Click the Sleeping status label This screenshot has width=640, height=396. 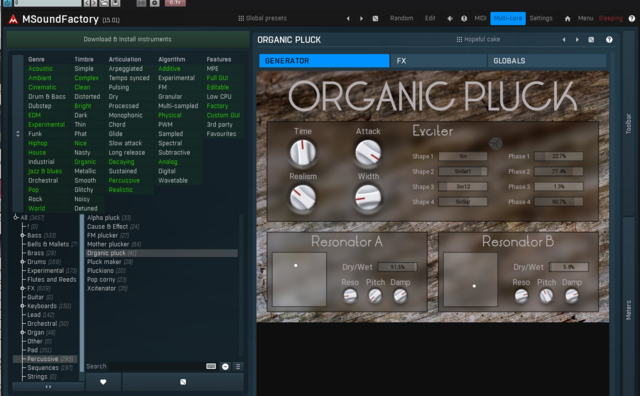[611, 18]
